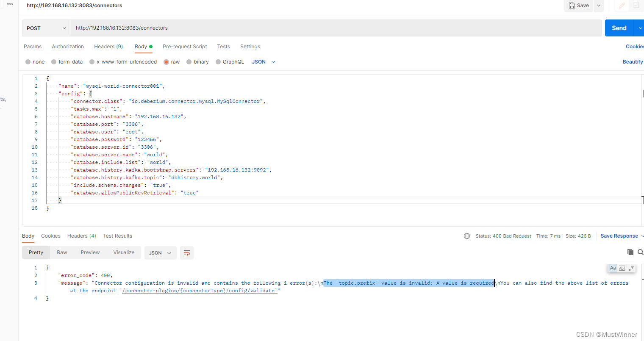Open the Save Response dropdown
644x341 pixels.
622,236
